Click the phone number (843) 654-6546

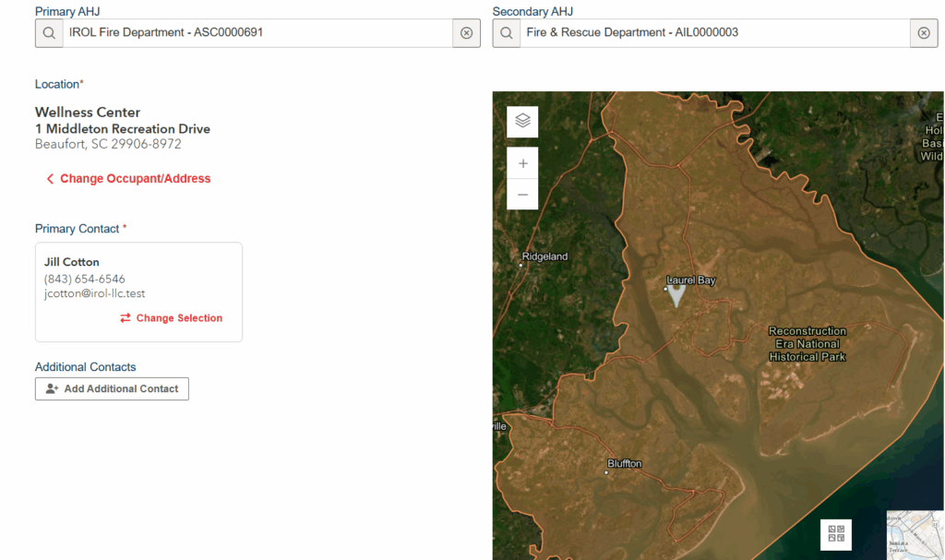[x=84, y=280]
